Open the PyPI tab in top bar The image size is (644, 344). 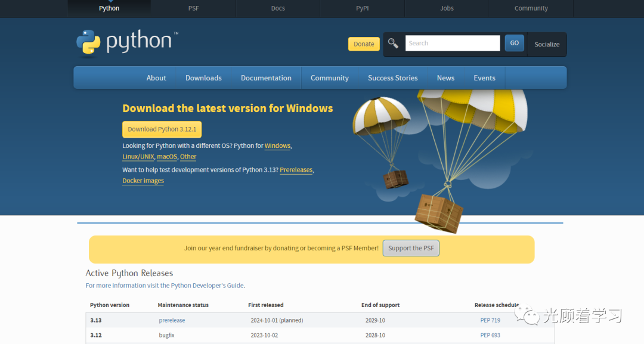pos(363,8)
